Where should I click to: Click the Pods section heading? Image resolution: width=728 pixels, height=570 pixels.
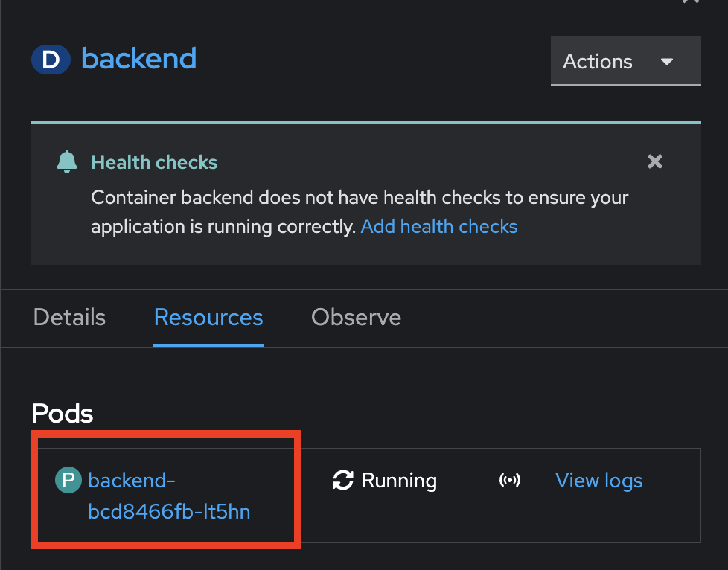tap(63, 413)
